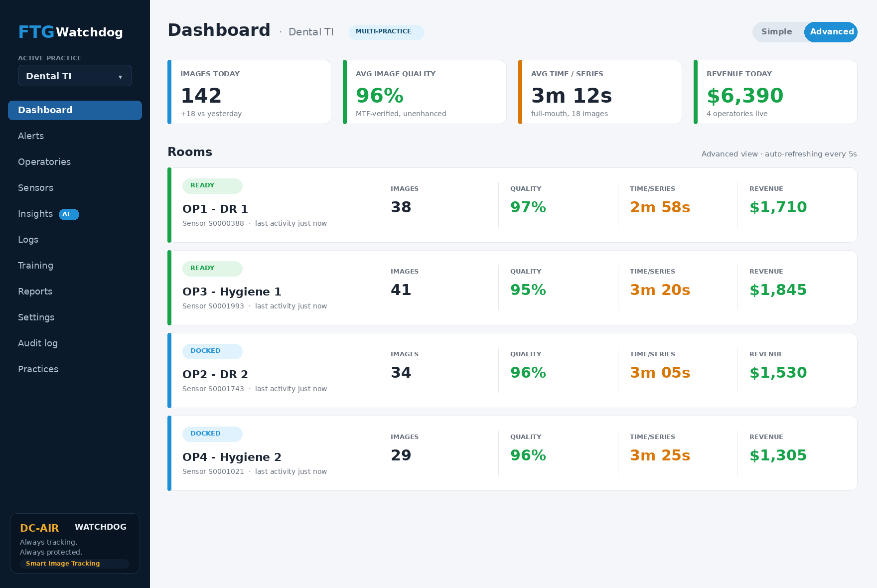
Task: Click OP3 time/series value 3m 20s
Action: click(x=660, y=290)
